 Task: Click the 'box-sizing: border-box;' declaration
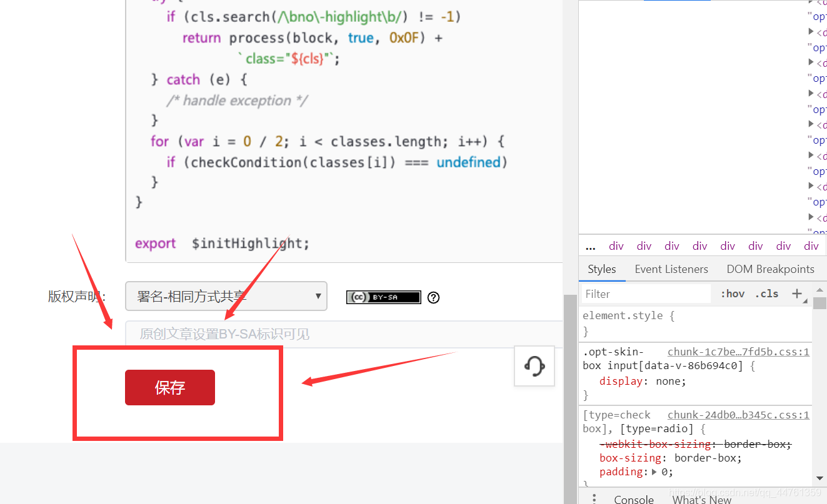(x=670, y=458)
